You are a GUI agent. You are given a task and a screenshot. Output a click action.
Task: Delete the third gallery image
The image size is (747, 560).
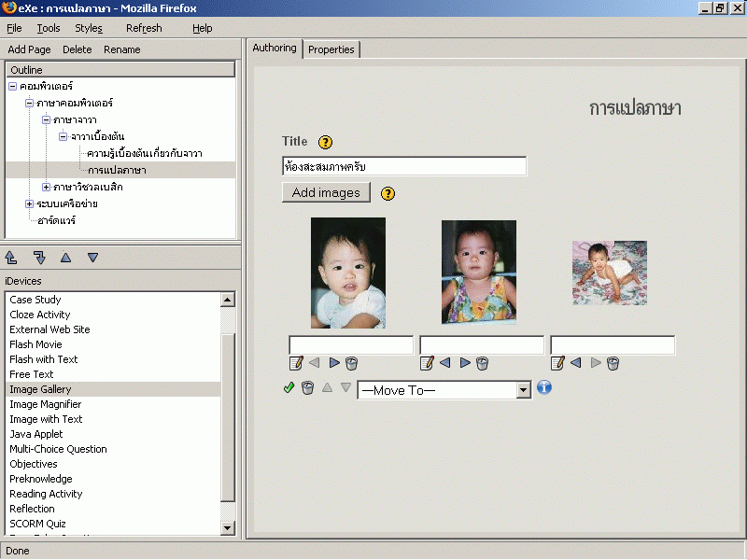coord(613,363)
